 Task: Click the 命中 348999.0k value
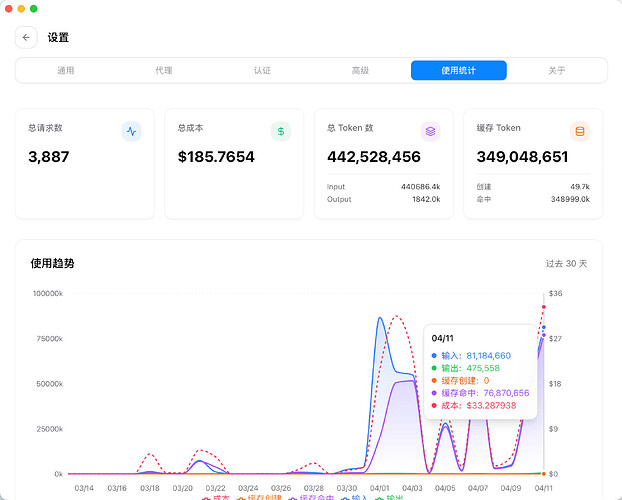coord(570,199)
